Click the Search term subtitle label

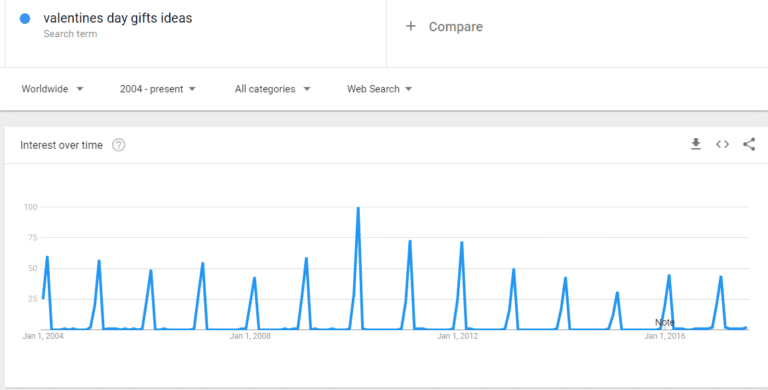pyautogui.click(x=70, y=34)
